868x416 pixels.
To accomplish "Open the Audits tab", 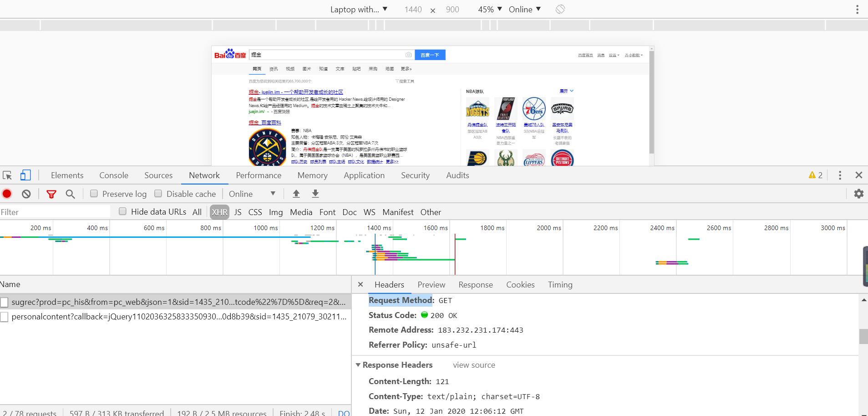I will (x=457, y=175).
